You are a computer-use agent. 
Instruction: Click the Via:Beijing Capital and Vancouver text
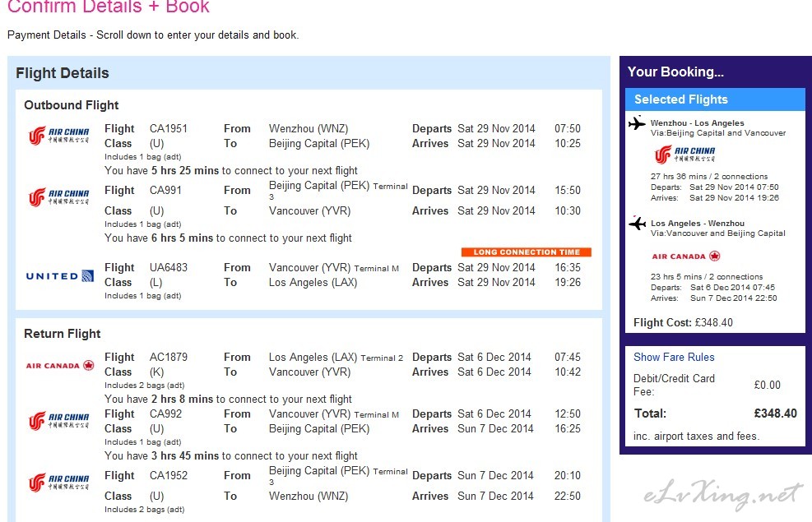(x=718, y=133)
